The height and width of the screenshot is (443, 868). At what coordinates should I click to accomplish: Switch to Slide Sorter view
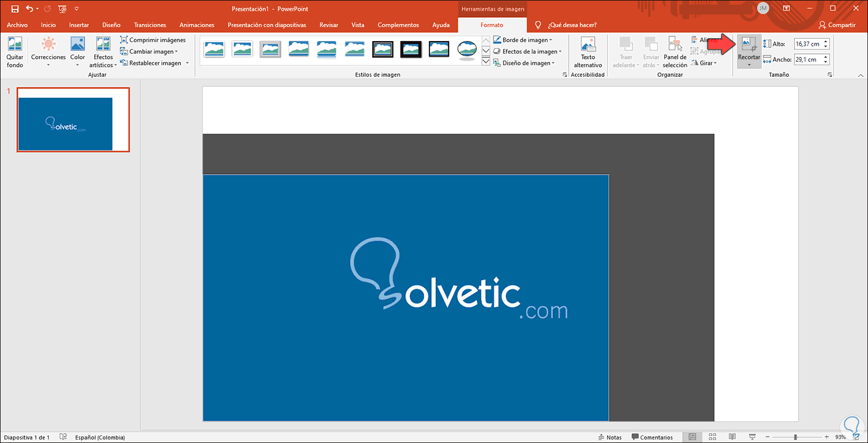pyautogui.click(x=712, y=437)
